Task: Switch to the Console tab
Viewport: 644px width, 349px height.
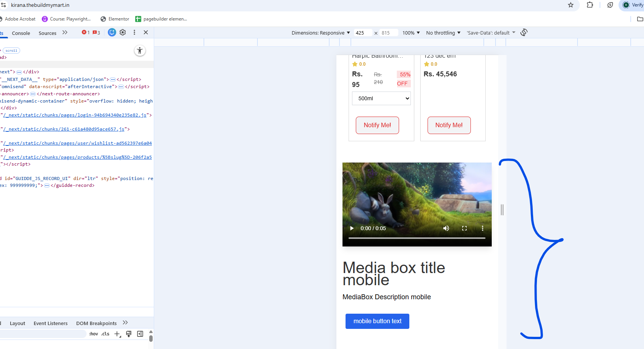Action: pyautogui.click(x=21, y=33)
